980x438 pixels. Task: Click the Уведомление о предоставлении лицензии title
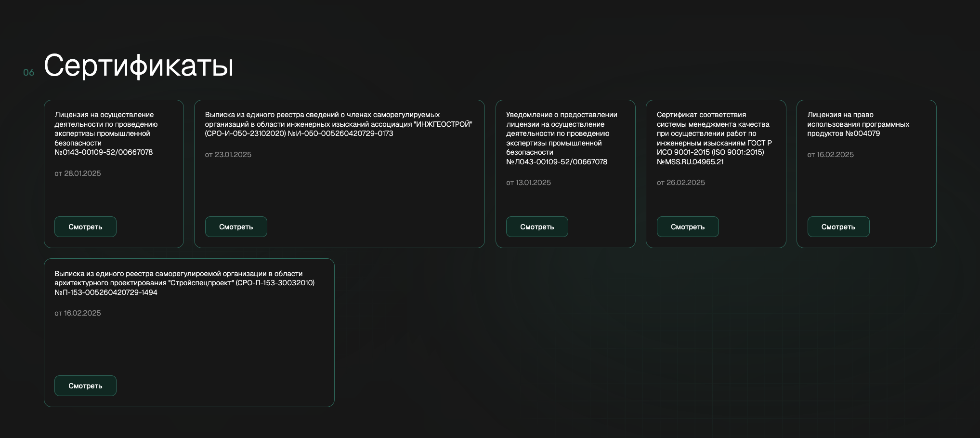click(x=562, y=138)
